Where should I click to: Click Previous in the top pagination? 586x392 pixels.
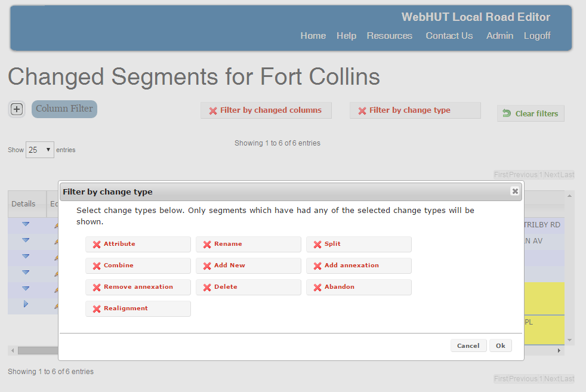[523, 174]
